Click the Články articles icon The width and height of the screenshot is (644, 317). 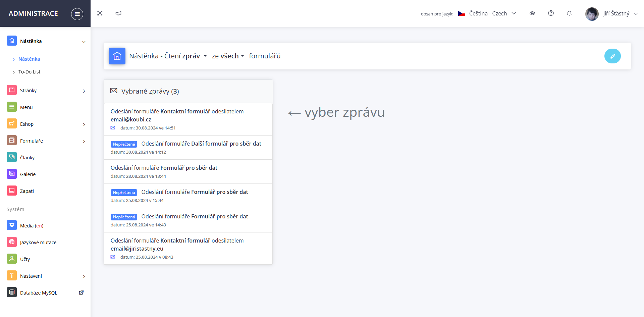click(12, 157)
